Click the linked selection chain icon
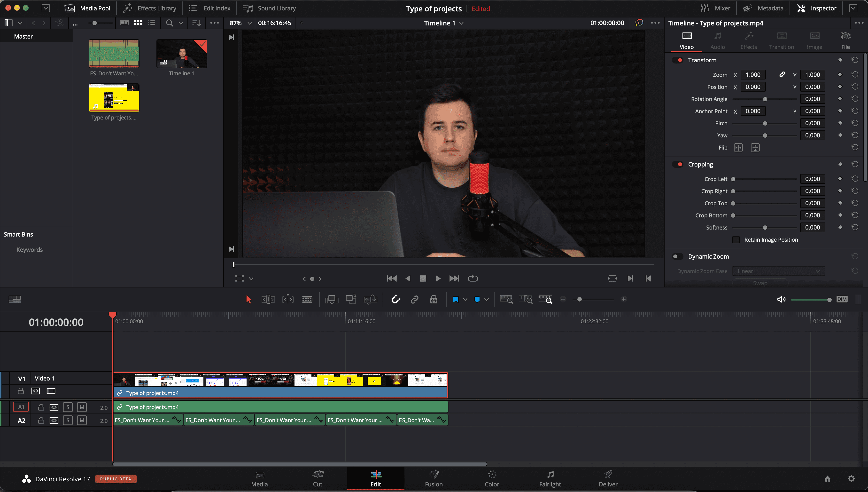The height and width of the screenshot is (492, 868). pyautogui.click(x=414, y=299)
